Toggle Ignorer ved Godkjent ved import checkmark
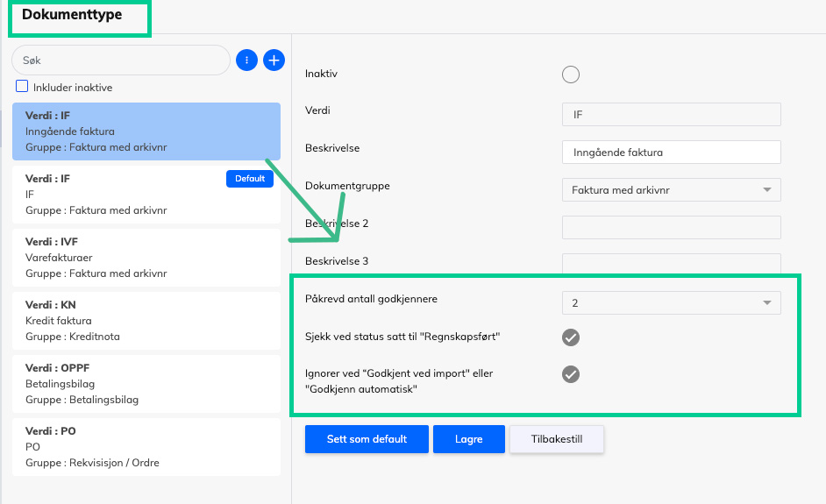The image size is (826, 504). pyautogui.click(x=571, y=374)
